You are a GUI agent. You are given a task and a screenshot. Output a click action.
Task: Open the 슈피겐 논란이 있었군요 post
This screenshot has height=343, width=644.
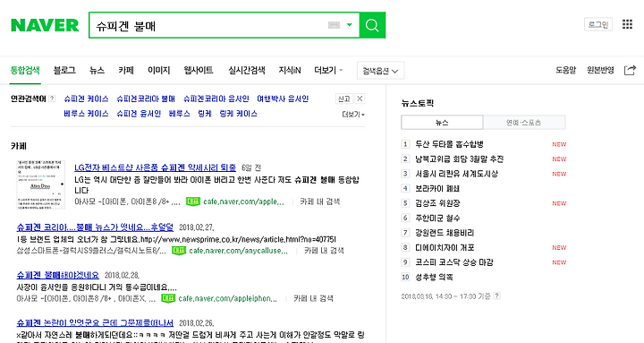[95, 322]
